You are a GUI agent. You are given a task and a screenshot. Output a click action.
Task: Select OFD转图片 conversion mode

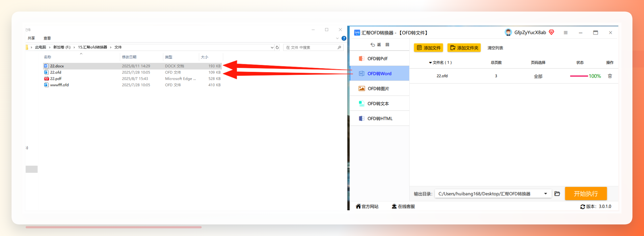pos(379,88)
